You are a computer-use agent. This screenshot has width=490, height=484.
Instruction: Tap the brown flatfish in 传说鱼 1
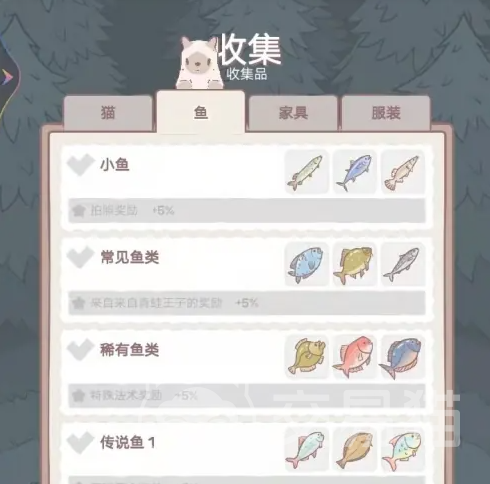(355, 450)
